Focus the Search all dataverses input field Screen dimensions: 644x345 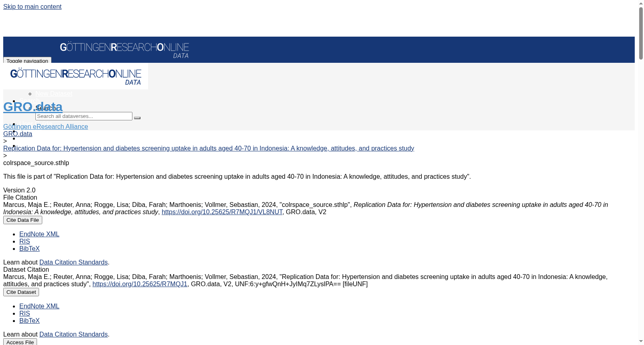click(x=84, y=116)
